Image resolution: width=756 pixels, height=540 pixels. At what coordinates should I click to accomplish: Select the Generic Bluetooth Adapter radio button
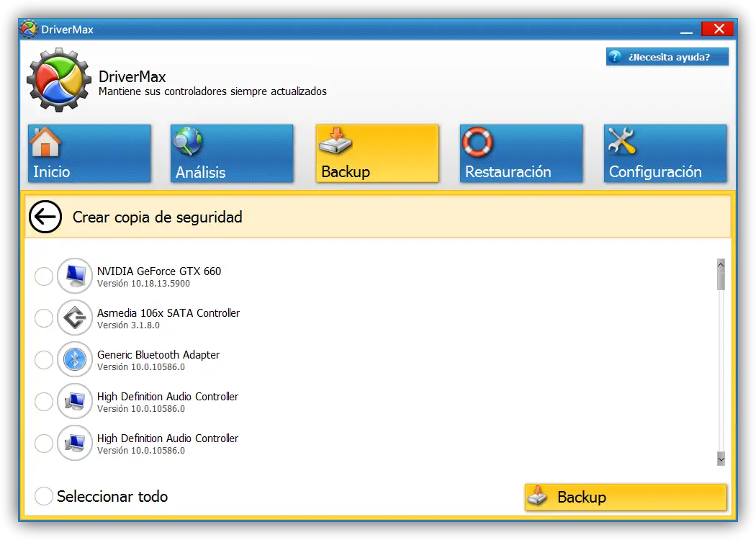(x=44, y=360)
